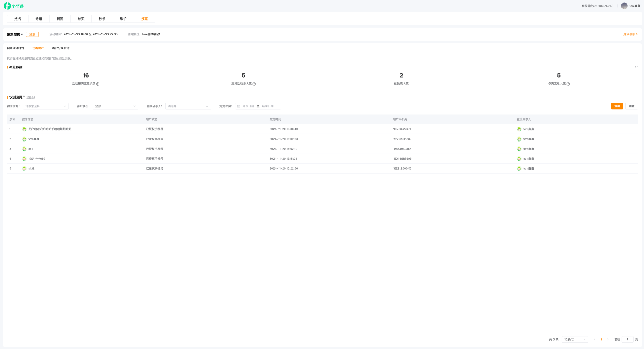The image size is (644, 349).
Task: Show help tooltip for 仅浏览总人数
Action: click(568, 84)
